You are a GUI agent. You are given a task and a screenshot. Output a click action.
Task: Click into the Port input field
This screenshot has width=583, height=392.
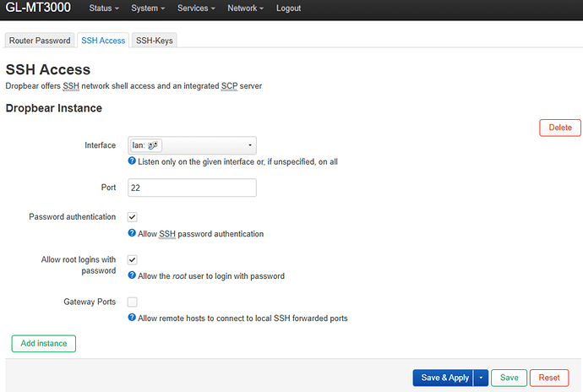tap(192, 187)
